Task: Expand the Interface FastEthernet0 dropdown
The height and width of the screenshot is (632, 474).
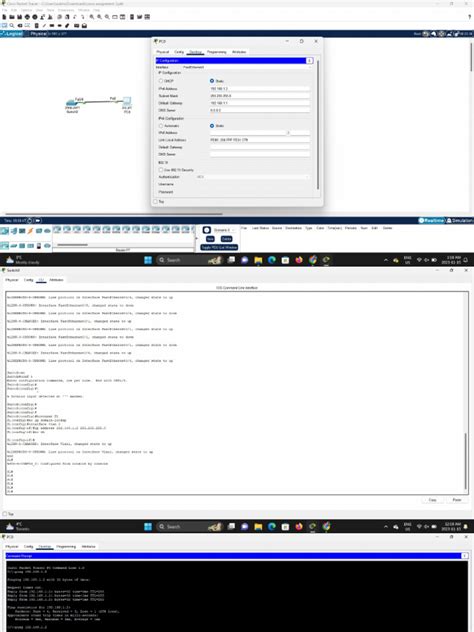Action: [247, 67]
